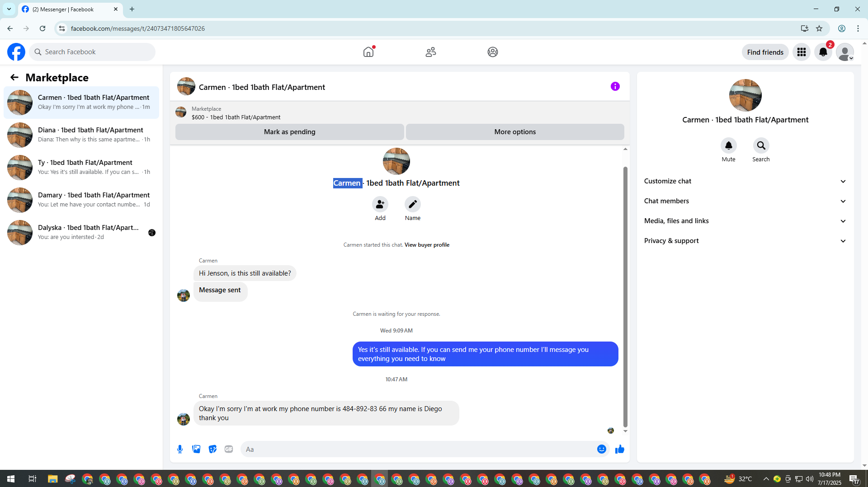Open More options for the listing
The height and width of the screenshot is (487, 868).
click(515, 132)
